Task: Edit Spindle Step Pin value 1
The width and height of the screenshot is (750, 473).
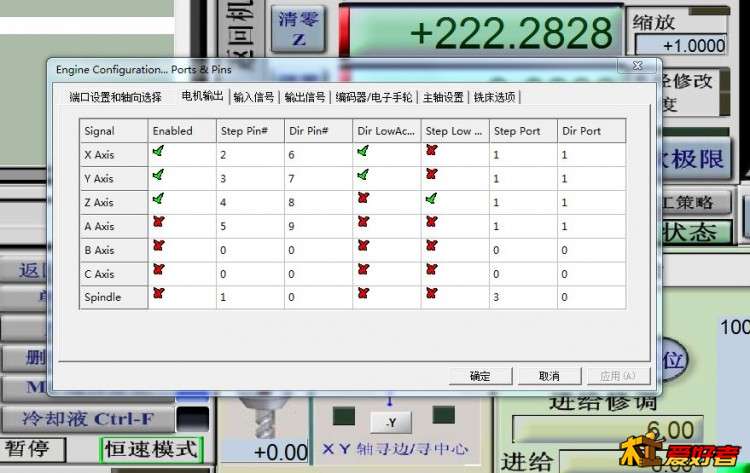Action: coord(250,297)
